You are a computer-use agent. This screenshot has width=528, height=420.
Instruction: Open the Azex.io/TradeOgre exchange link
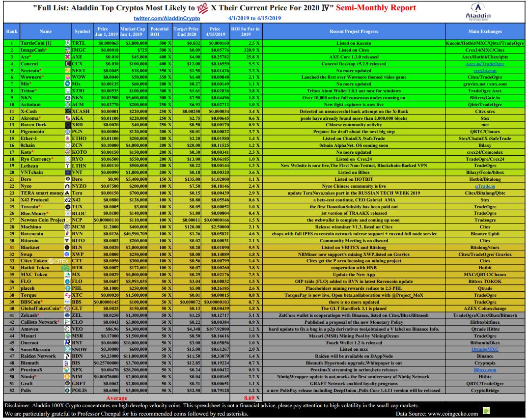click(485, 64)
